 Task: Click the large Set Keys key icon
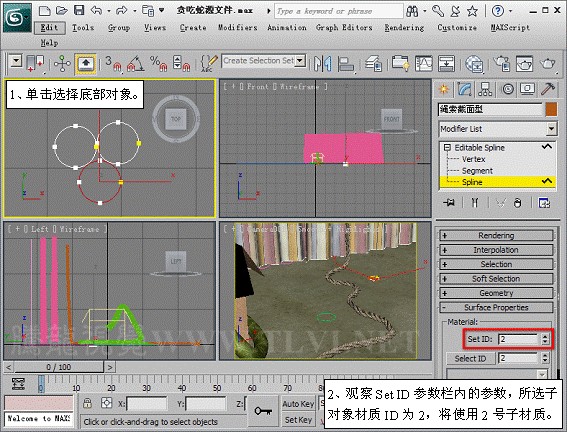coord(263,411)
